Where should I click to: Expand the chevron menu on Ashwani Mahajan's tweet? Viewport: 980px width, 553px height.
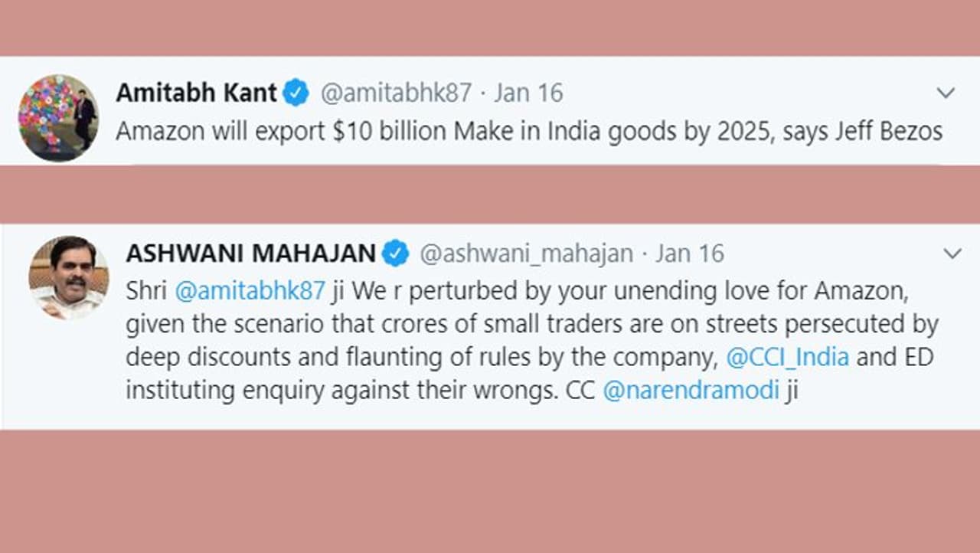[952, 254]
